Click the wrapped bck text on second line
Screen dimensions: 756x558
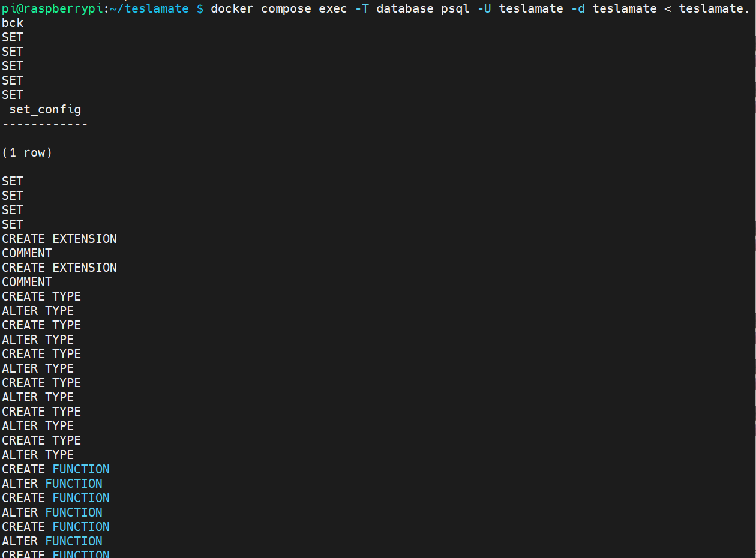[13, 23]
